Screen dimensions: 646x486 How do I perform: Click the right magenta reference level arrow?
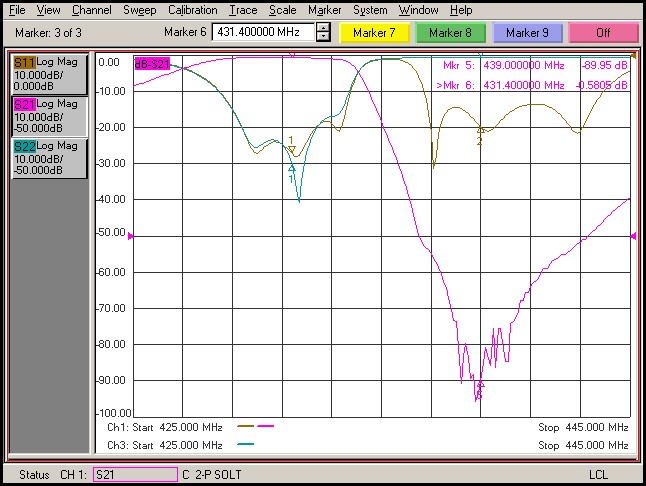coord(634,236)
